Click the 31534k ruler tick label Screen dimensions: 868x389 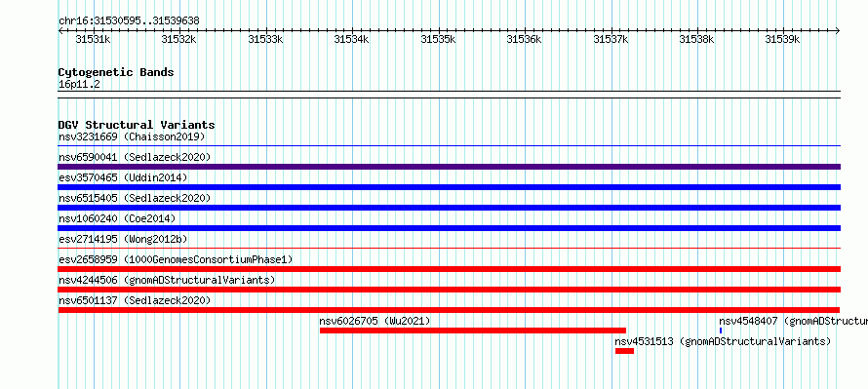click(351, 39)
